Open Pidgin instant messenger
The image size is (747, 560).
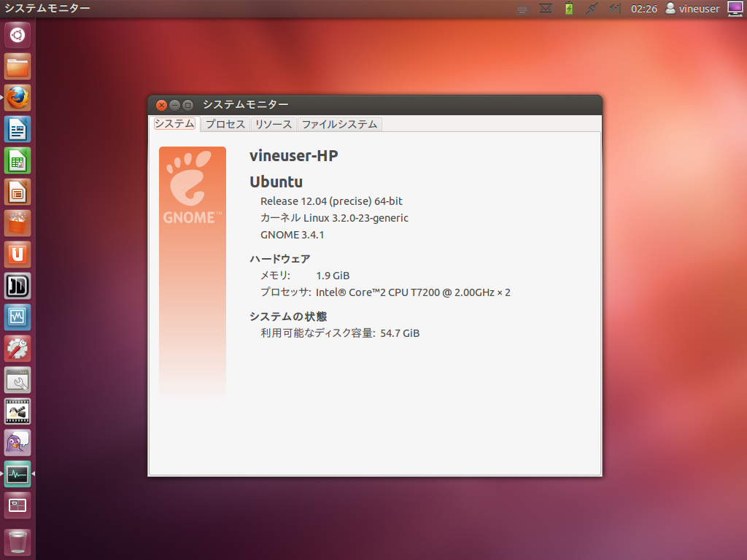pos(18,443)
